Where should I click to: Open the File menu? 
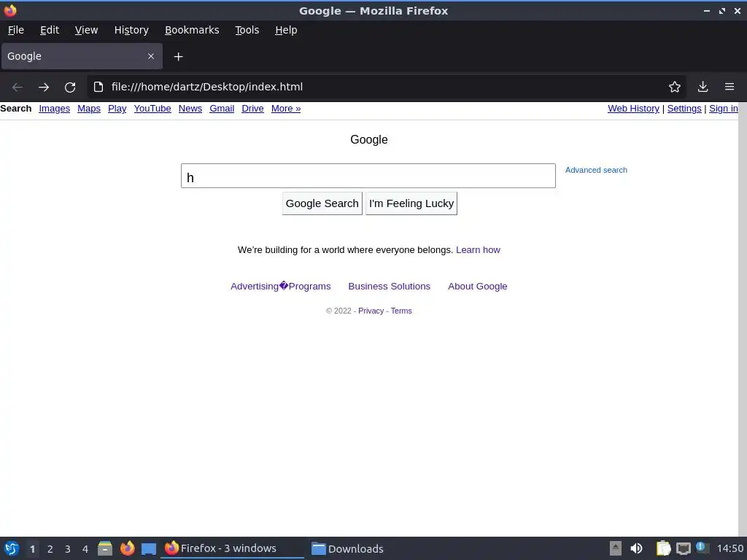(16, 30)
